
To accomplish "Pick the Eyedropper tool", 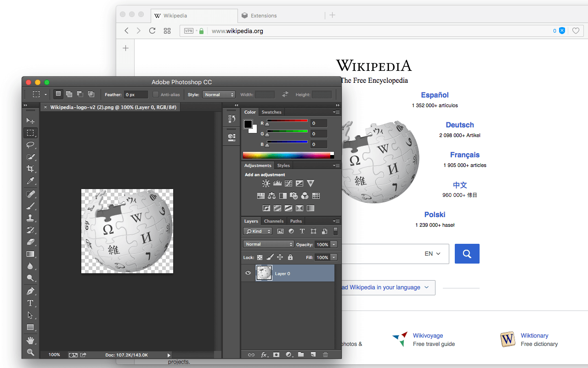I will [30, 181].
